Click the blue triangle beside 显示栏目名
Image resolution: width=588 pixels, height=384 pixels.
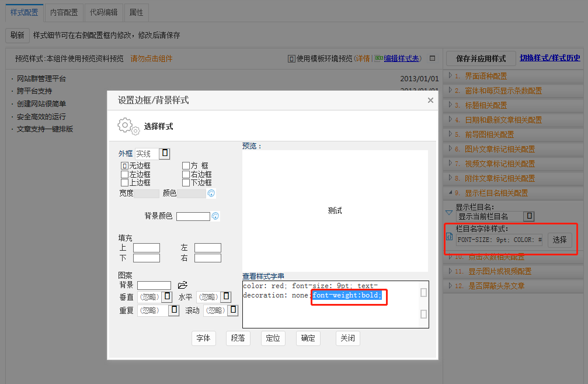[x=449, y=213]
